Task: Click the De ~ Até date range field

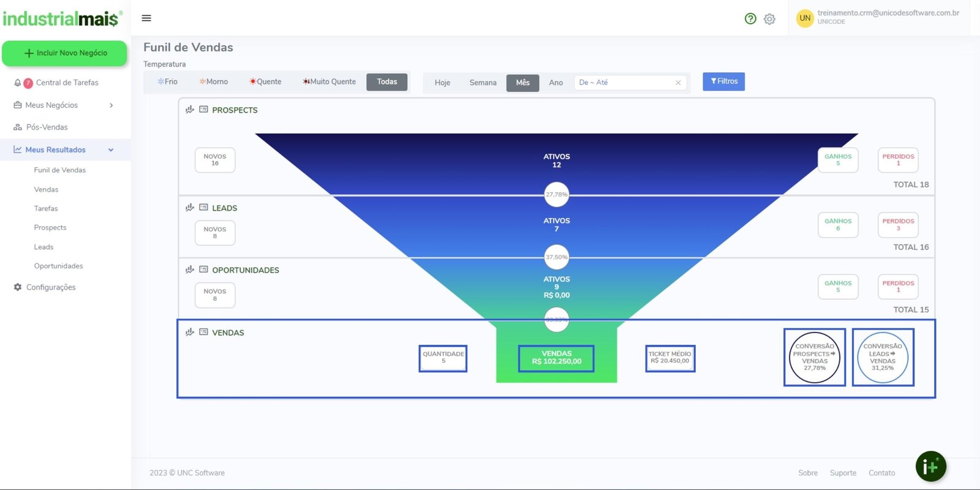Action: click(624, 83)
